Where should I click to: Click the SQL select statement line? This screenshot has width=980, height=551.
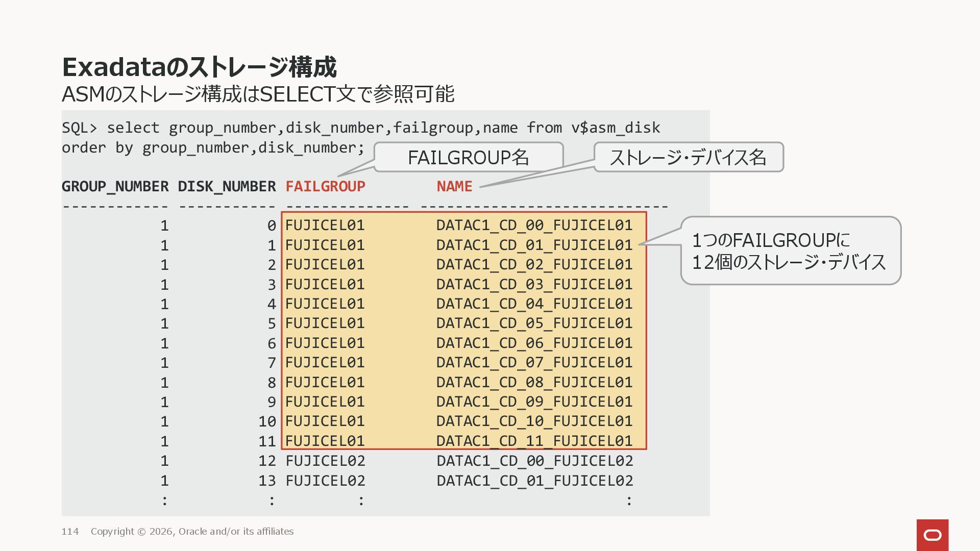361,128
